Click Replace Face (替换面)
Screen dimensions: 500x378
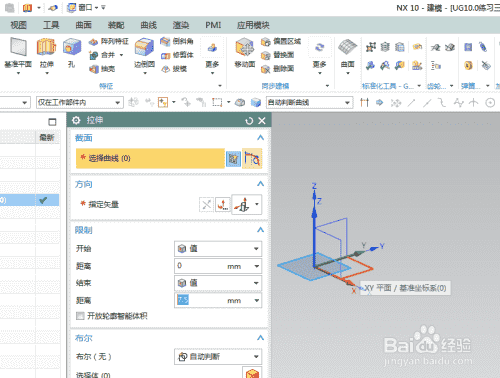coord(277,55)
